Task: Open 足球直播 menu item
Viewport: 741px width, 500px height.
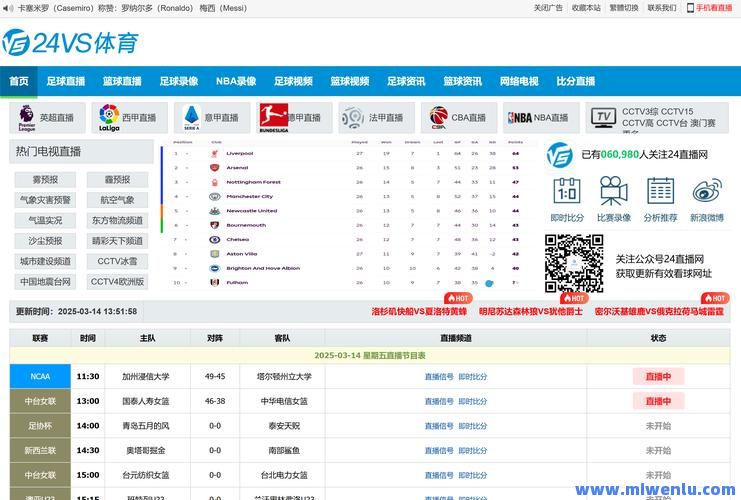Action: pos(66,81)
